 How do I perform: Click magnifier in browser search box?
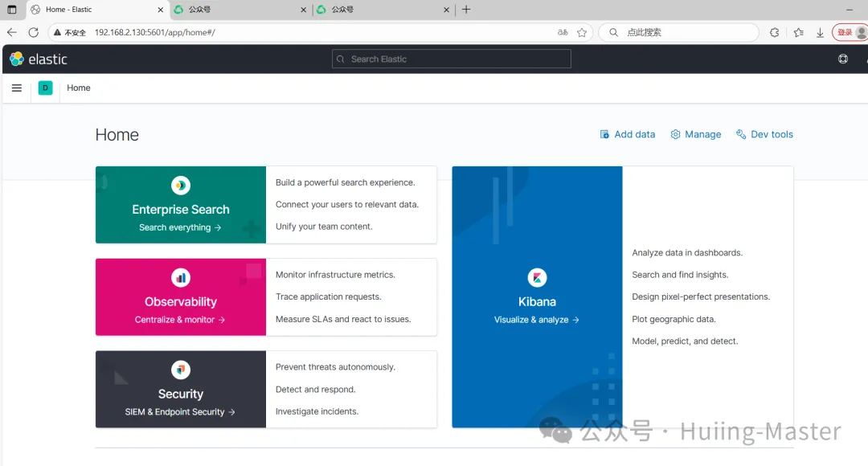tap(613, 33)
